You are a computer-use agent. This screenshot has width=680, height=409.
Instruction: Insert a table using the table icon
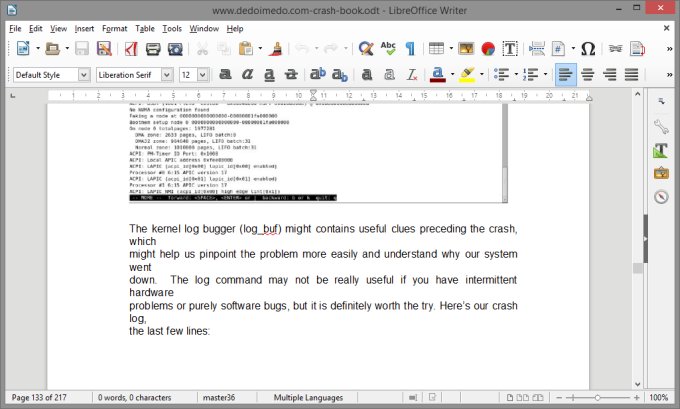436,49
